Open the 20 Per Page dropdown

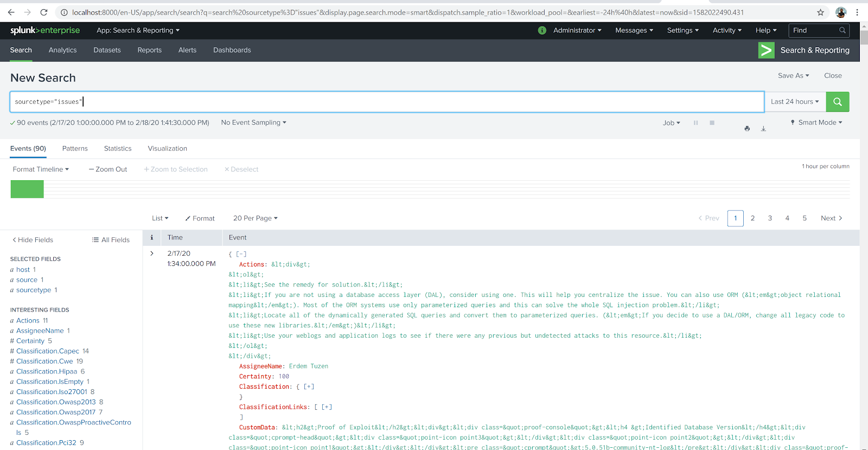pyautogui.click(x=255, y=218)
